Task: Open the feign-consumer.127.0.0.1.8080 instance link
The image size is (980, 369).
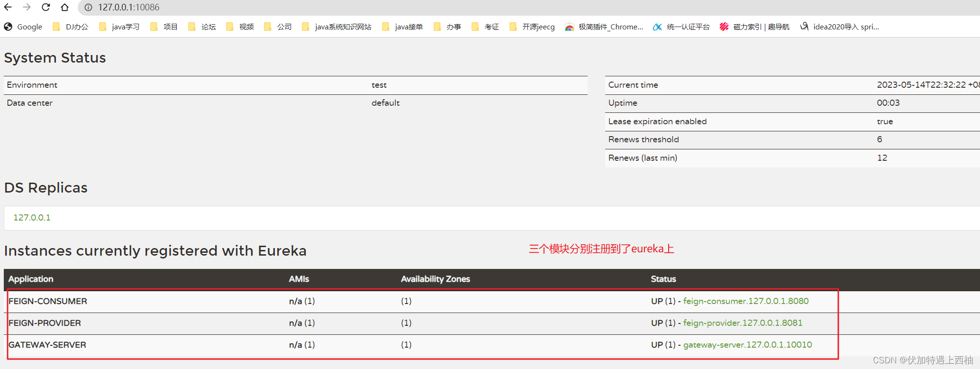Action: [746, 301]
